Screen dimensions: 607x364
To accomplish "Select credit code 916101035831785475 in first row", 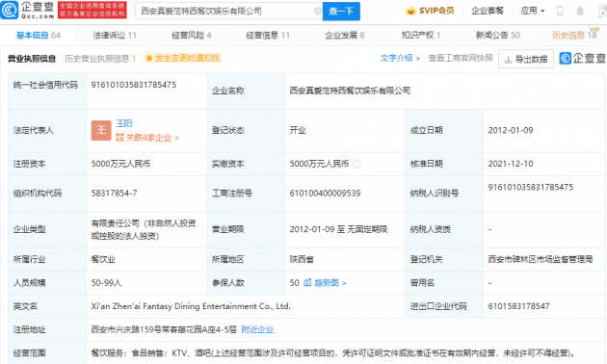I will pos(134,85).
